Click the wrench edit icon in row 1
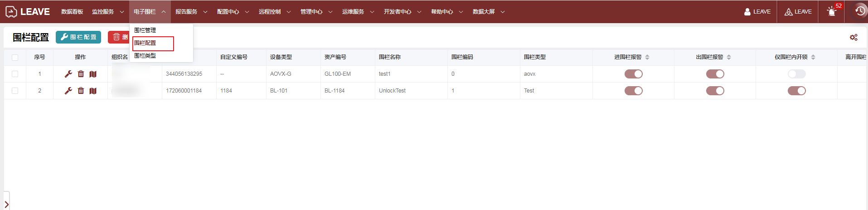868x210 pixels. click(68, 74)
